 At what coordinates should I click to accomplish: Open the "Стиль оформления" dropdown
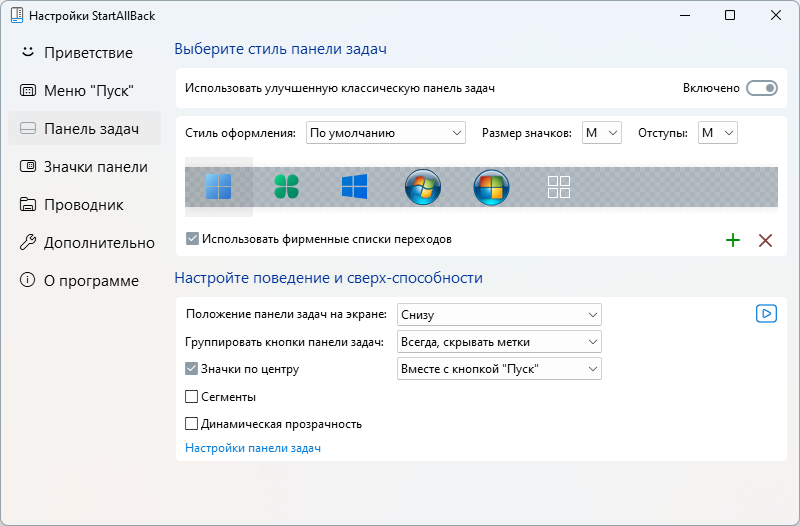[386, 133]
